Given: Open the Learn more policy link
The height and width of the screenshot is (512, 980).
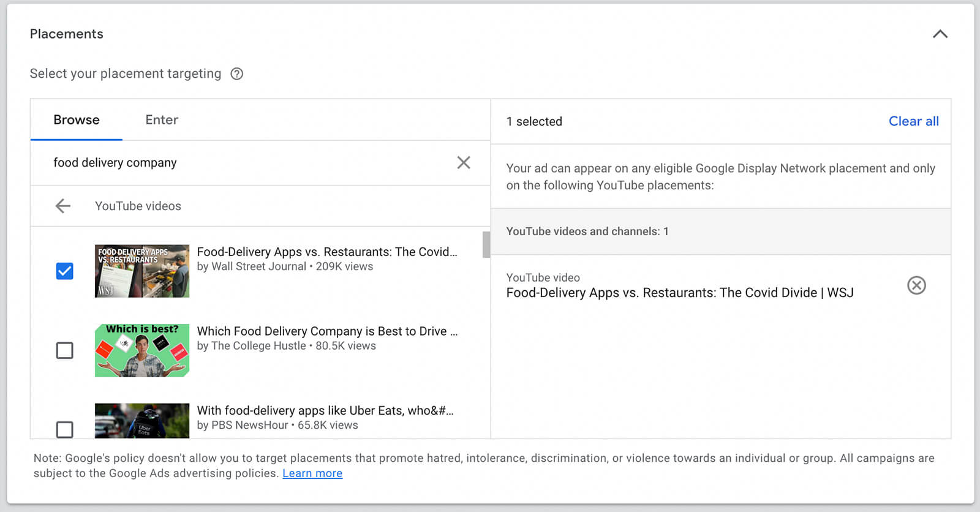Looking at the screenshot, I should click(x=312, y=473).
